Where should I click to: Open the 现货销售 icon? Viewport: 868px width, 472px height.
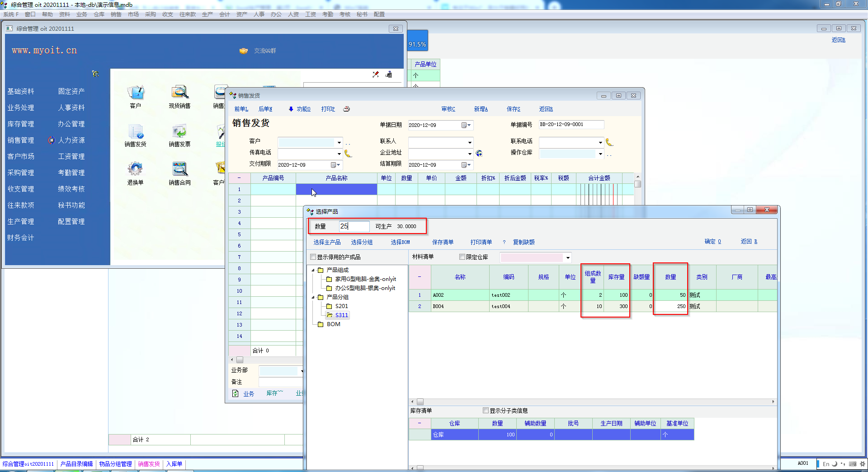[179, 93]
